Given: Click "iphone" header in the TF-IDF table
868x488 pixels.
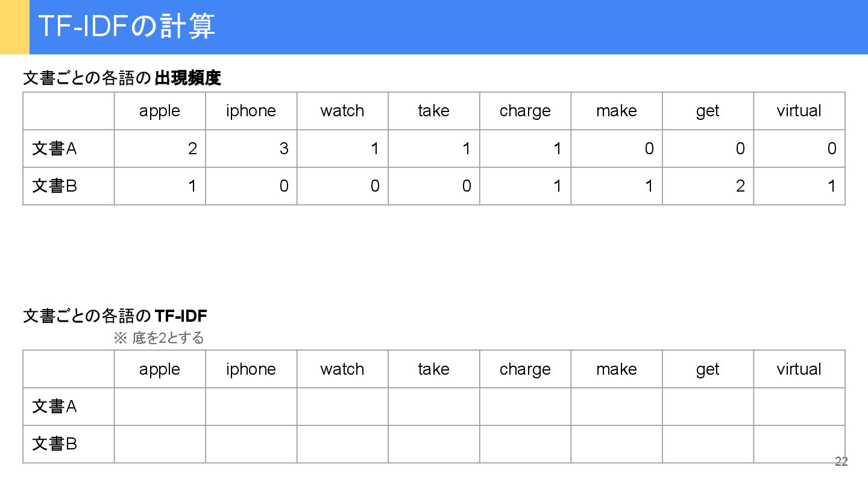Looking at the screenshot, I should point(251,369).
